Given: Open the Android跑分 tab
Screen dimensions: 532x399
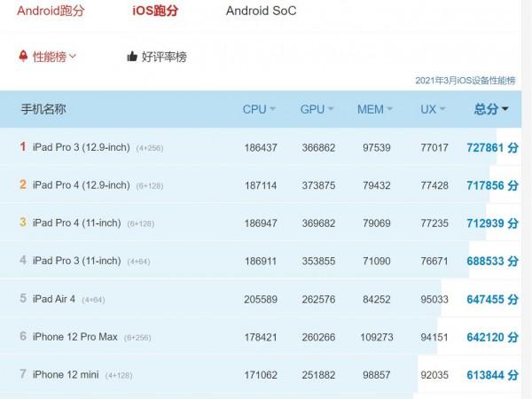Looking at the screenshot, I should [x=51, y=11].
